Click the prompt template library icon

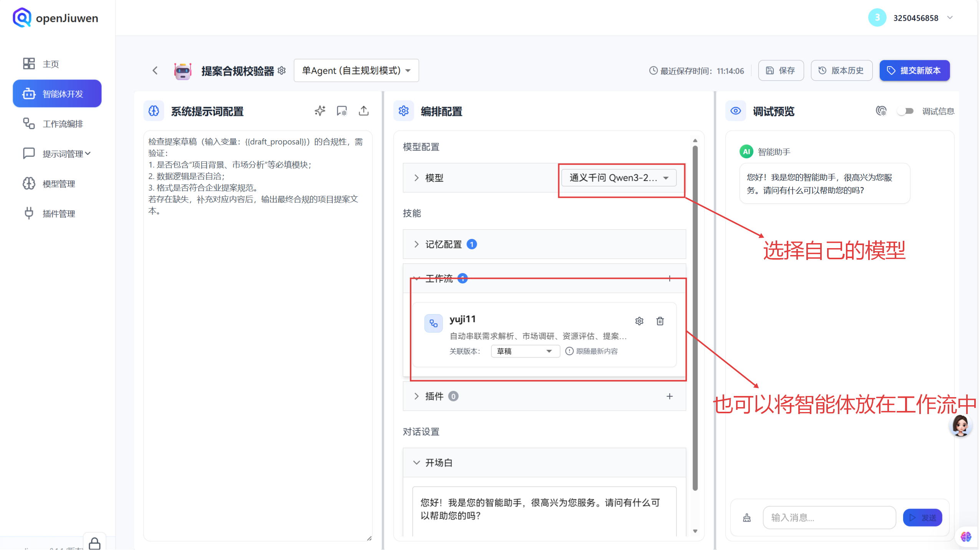pyautogui.click(x=342, y=111)
